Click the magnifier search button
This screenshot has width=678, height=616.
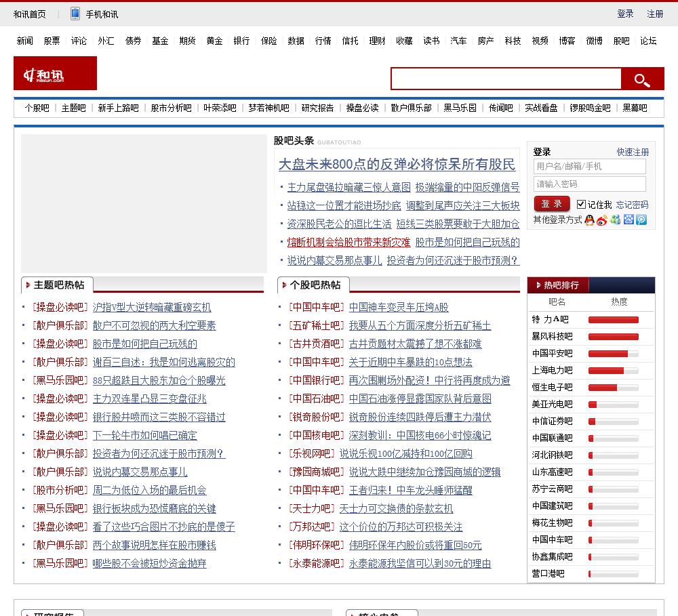click(x=643, y=79)
